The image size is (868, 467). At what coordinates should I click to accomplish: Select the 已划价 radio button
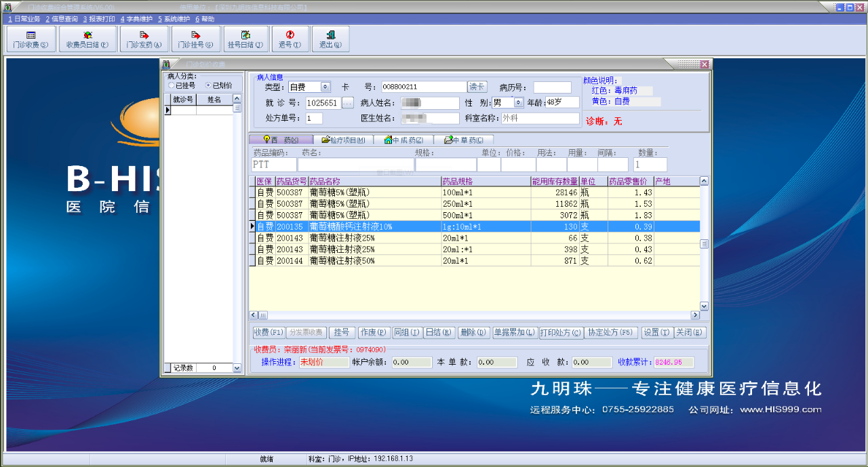click(x=208, y=86)
